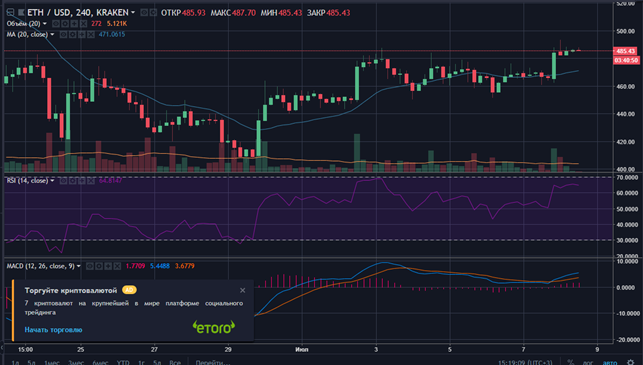Remove the Объём (20) indicator with its X icon
Screen dimensions: 643x365
point(83,24)
